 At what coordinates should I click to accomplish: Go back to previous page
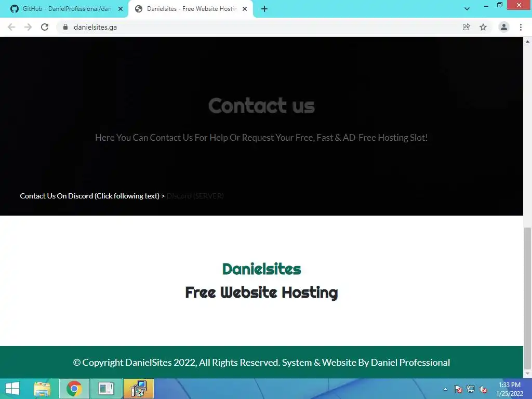click(11, 27)
